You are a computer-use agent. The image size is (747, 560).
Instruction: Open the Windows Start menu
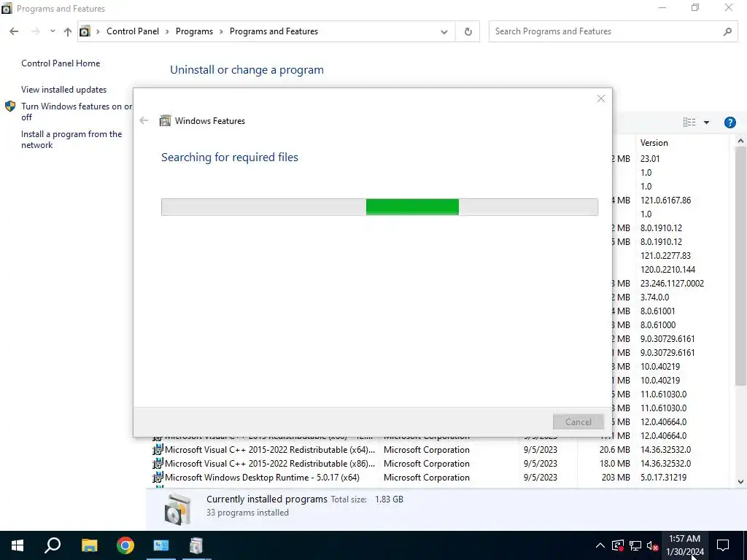click(18, 545)
